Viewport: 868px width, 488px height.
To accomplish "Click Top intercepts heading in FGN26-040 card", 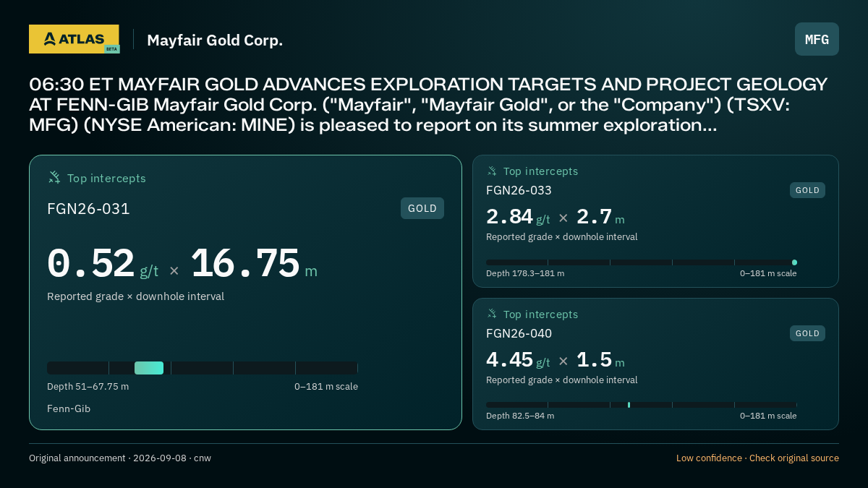I will pyautogui.click(x=540, y=314).
